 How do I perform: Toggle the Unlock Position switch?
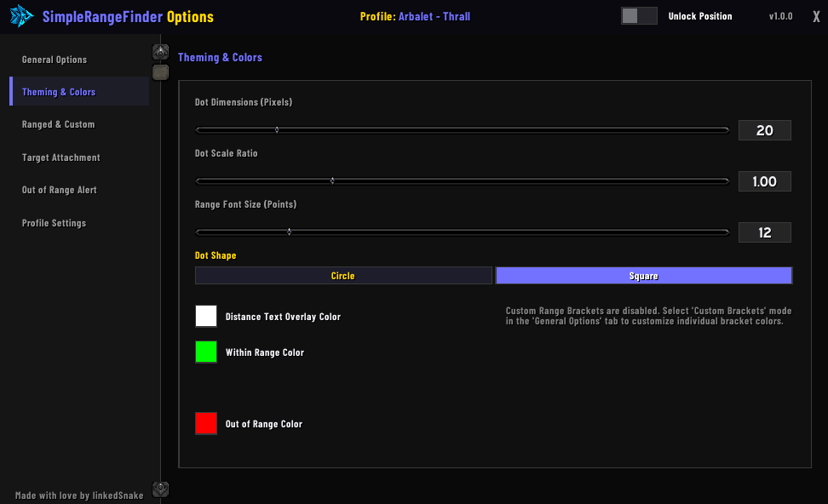point(639,16)
